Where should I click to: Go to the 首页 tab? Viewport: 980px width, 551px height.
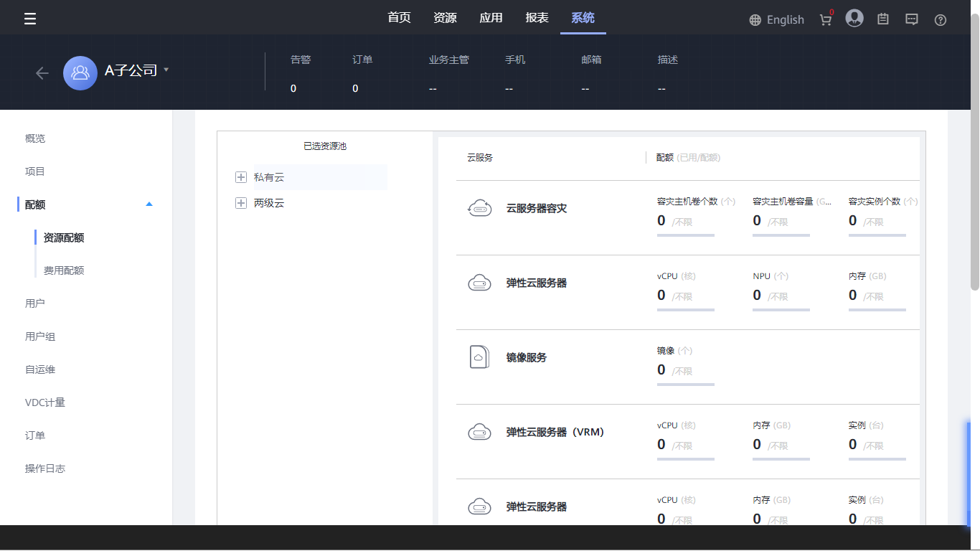[x=399, y=18]
